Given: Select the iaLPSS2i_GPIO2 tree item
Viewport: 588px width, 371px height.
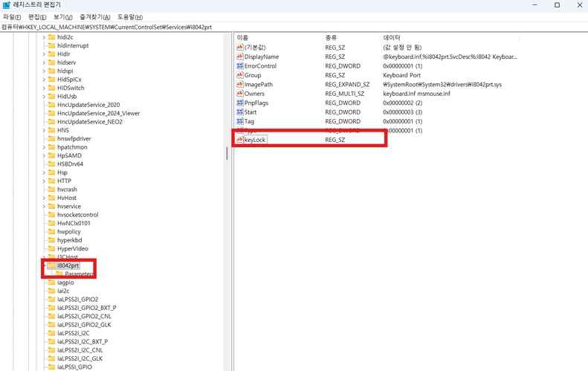Looking at the screenshot, I should point(77,300).
